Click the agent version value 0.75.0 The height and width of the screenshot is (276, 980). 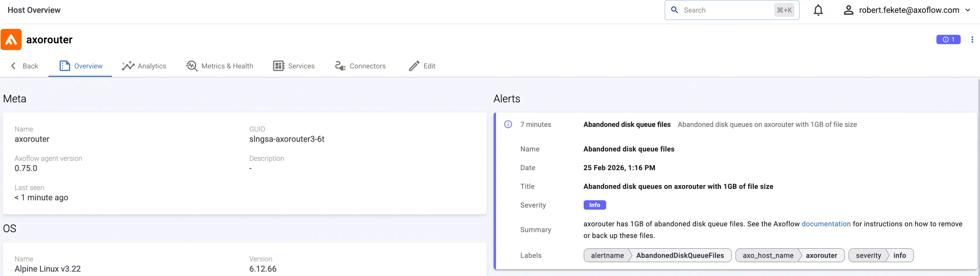pos(26,168)
